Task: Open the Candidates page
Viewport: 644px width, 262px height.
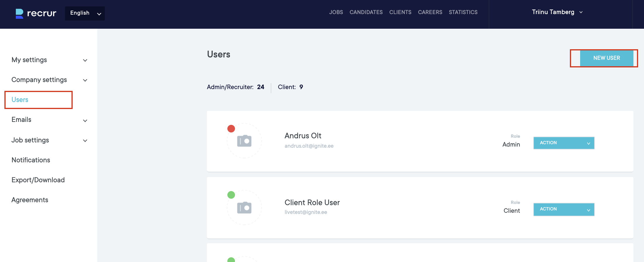Action: point(366,12)
